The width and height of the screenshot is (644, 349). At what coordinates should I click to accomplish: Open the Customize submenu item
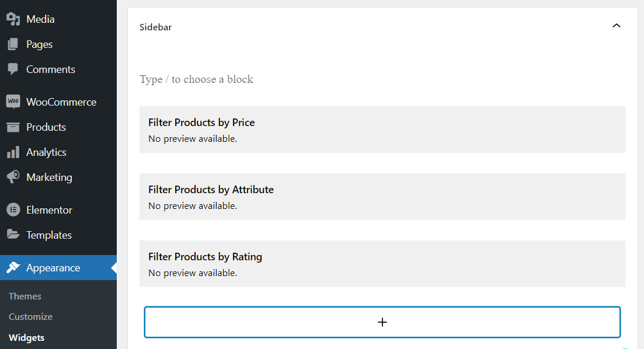coord(31,316)
